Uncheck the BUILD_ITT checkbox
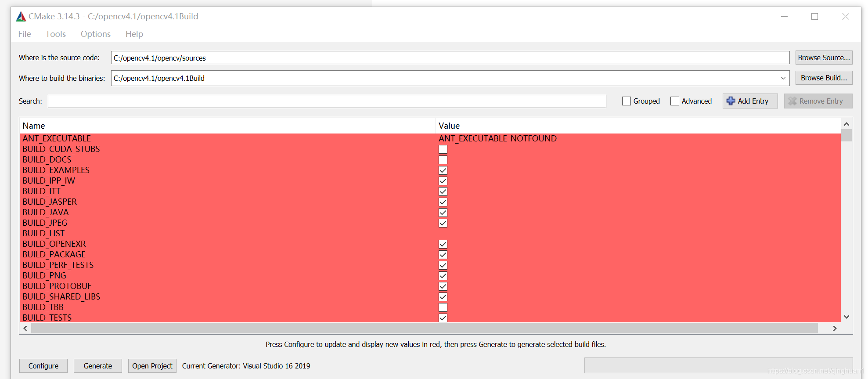 click(x=443, y=191)
